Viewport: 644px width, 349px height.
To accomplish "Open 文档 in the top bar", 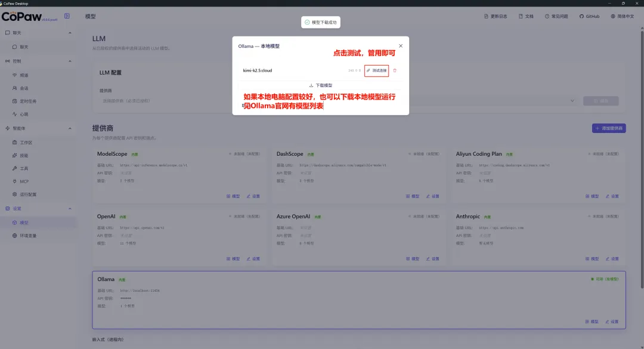I will tap(526, 17).
